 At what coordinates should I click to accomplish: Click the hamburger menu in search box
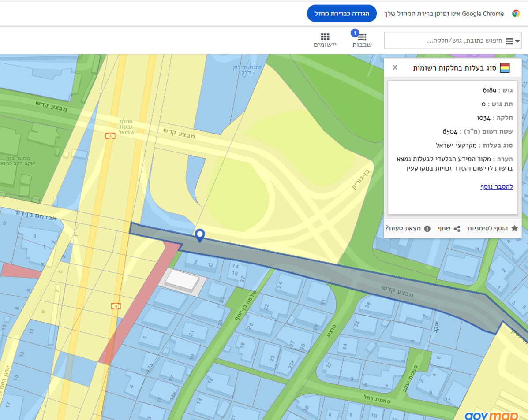(x=509, y=41)
